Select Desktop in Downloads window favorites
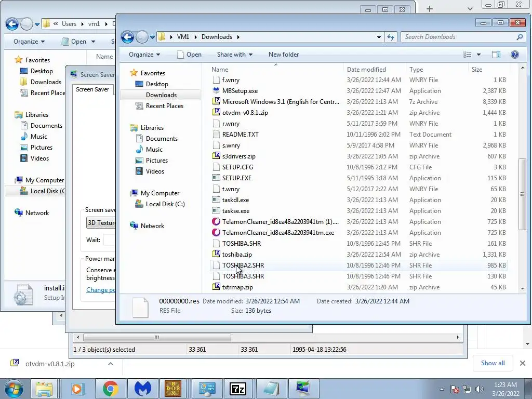The image size is (532, 399). (x=157, y=84)
